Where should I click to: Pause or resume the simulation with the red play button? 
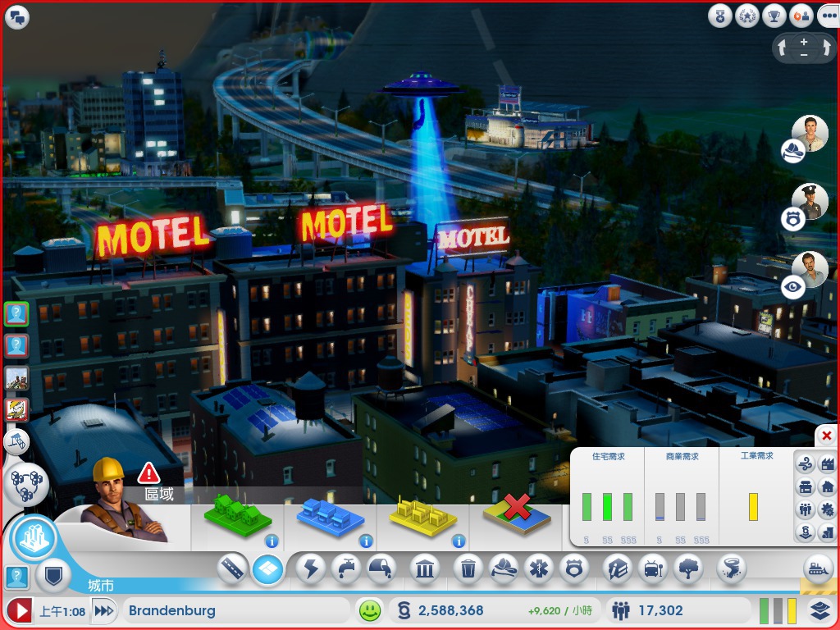(x=20, y=611)
